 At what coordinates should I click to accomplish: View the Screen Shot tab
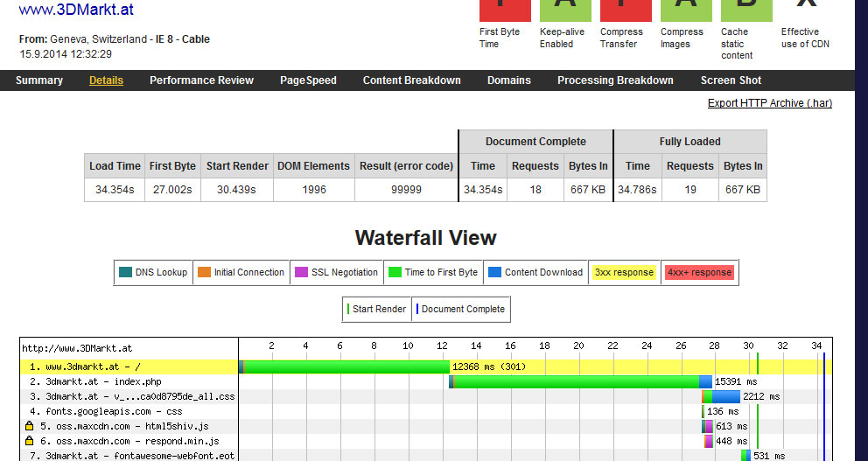click(731, 80)
